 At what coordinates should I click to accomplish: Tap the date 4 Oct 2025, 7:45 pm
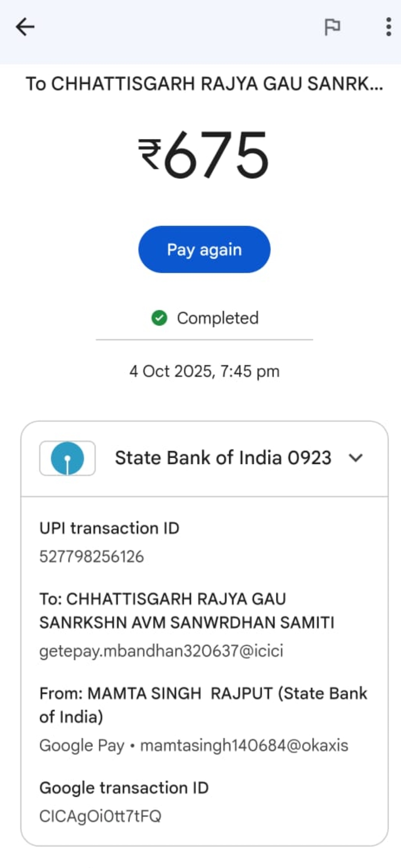(204, 371)
